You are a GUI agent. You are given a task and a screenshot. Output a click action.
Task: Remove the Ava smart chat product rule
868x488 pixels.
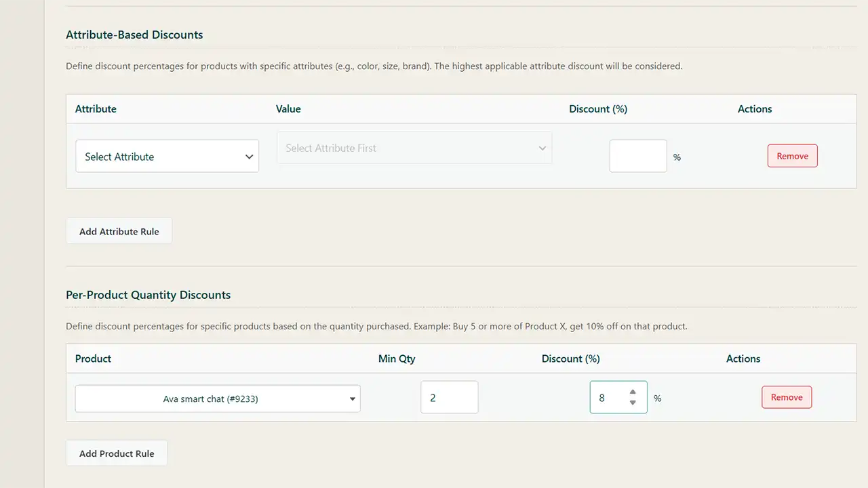(x=787, y=397)
